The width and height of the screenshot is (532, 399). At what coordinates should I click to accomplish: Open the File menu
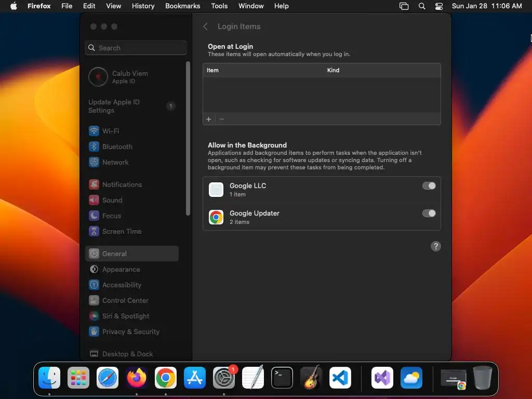click(67, 6)
